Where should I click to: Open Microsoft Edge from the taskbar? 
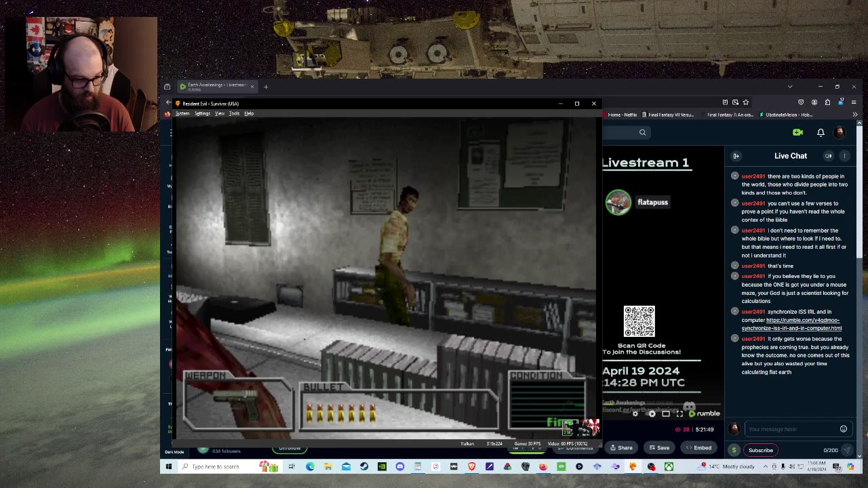tap(310, 466)
